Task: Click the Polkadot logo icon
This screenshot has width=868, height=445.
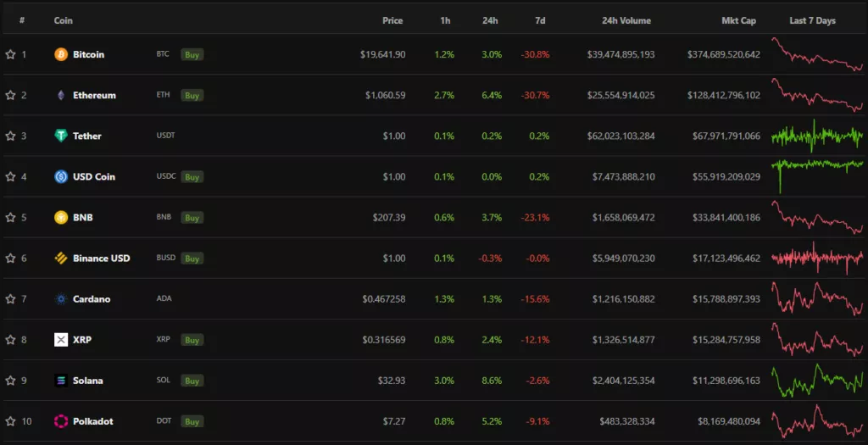Action: (61, 421)
